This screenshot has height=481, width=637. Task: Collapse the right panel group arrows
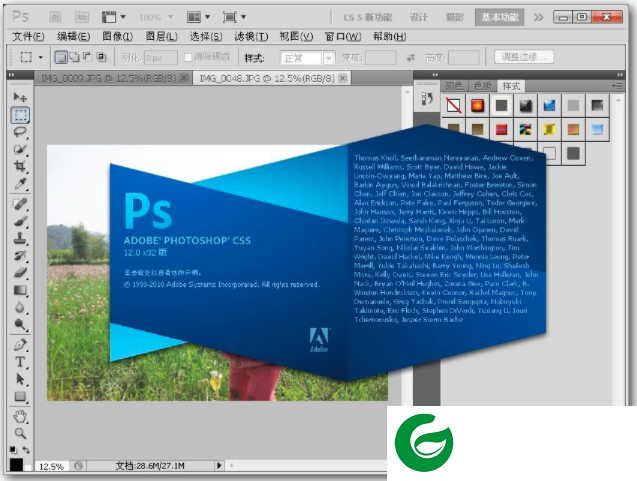620,75
